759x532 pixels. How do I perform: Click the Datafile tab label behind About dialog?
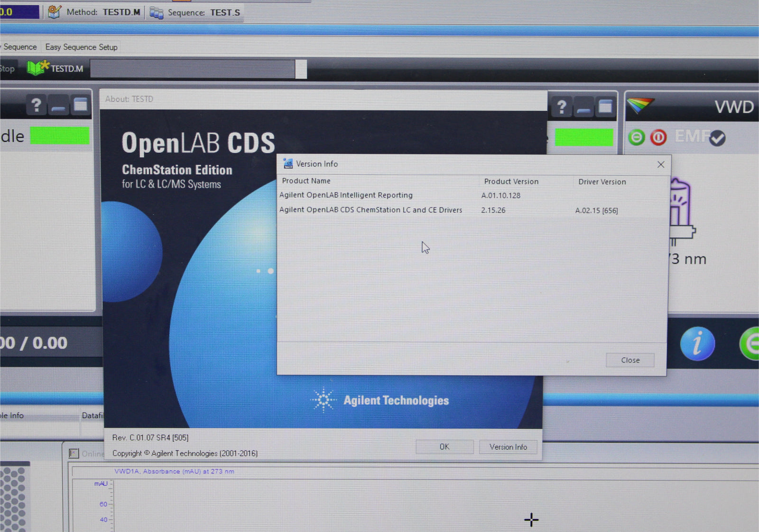(92, 415)
